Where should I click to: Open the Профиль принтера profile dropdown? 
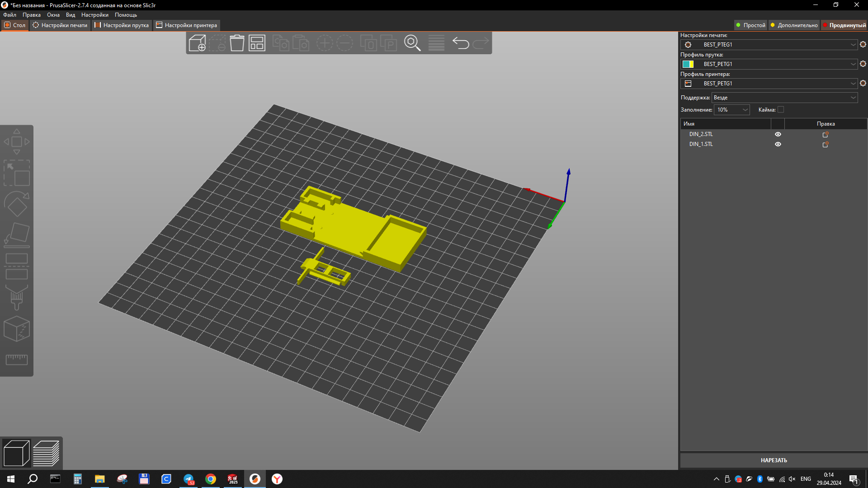click(x=769, y=84)
